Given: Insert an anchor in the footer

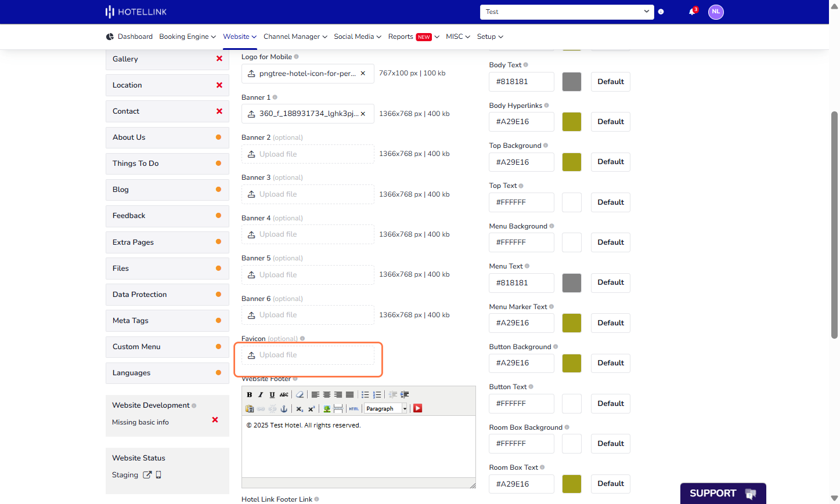Looking at the screenshot, I should click(x=284, y=408).
